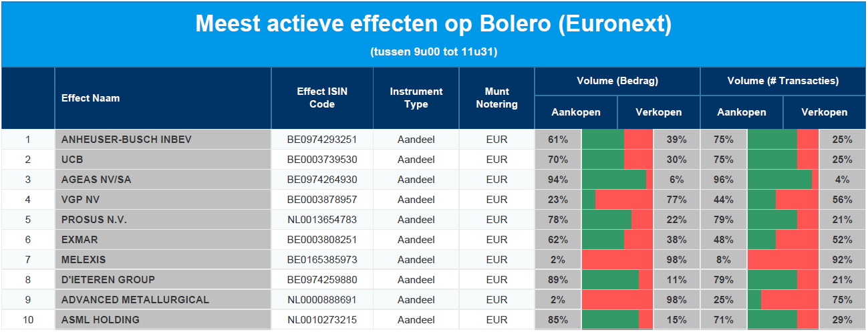Select ISIN code NL0013654783 for PROSUS

click(322, 220)
